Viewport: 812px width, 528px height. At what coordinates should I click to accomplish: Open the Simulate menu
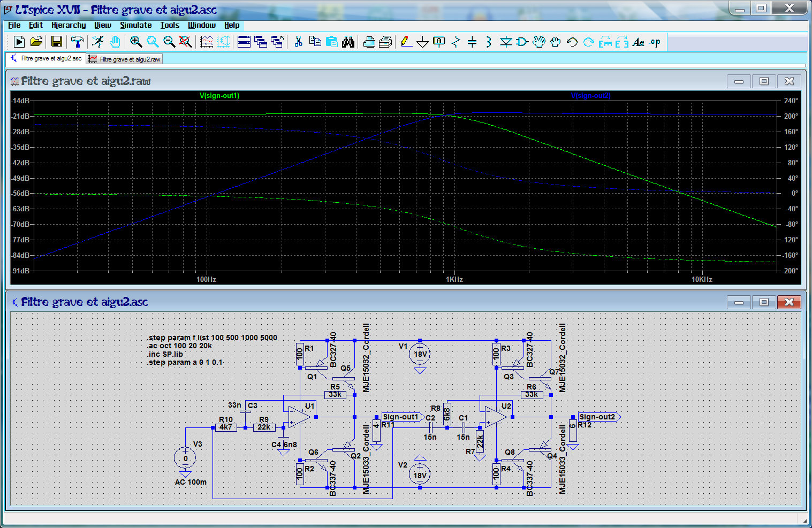point(136,25)
